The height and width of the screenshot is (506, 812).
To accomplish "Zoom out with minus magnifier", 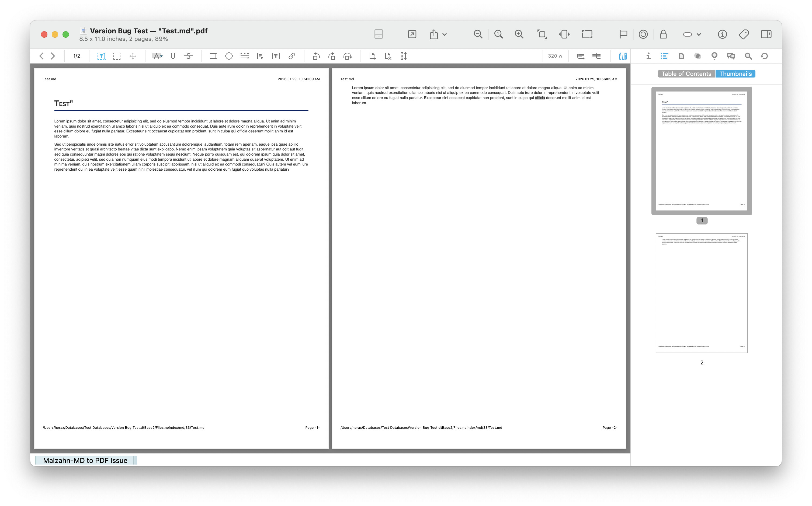I will click(478, 34).
